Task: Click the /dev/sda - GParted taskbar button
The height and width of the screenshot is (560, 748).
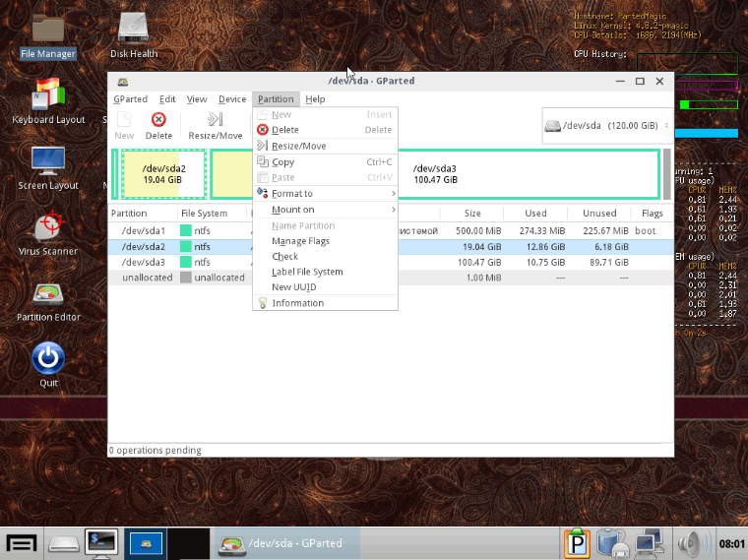Action: 286,543
